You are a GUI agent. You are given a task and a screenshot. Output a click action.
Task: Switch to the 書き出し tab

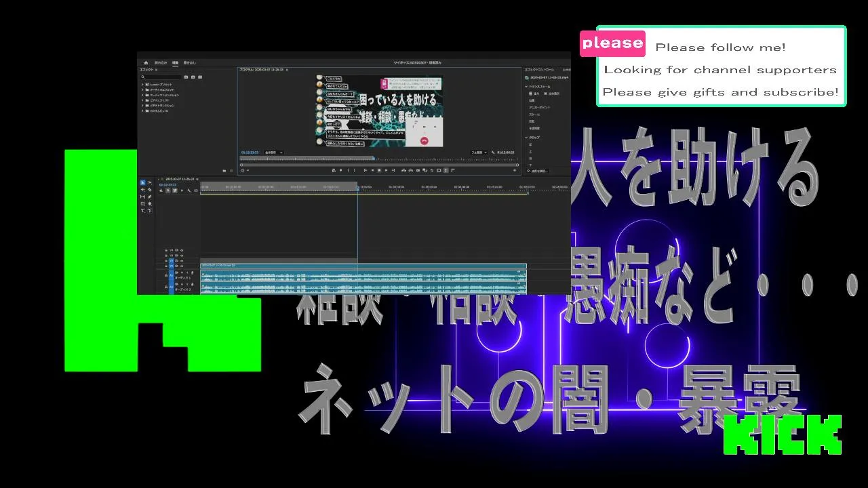[x=190, y=62]
